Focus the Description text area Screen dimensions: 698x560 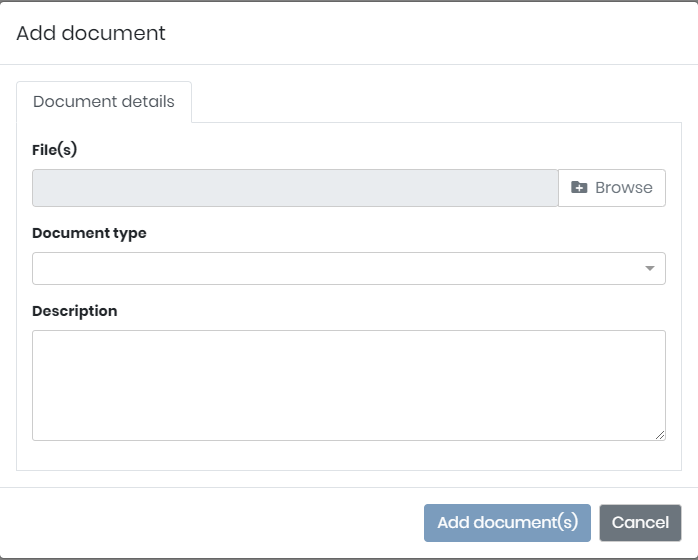pyautogui.click(x=349, y=386)
